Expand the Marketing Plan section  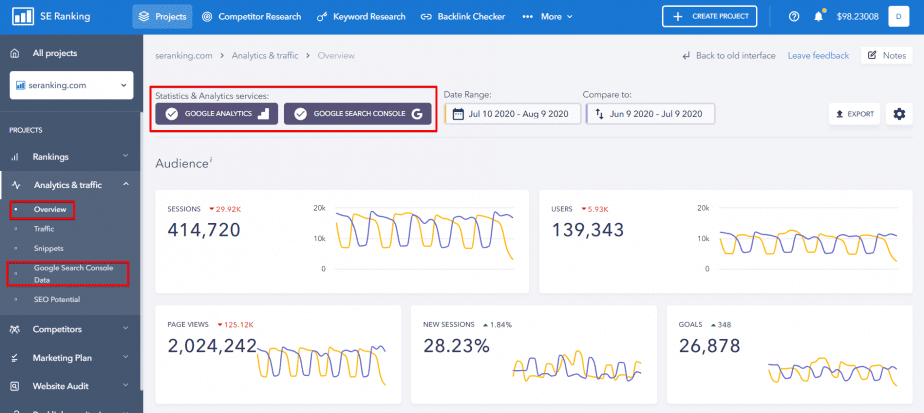coord(71,358)
